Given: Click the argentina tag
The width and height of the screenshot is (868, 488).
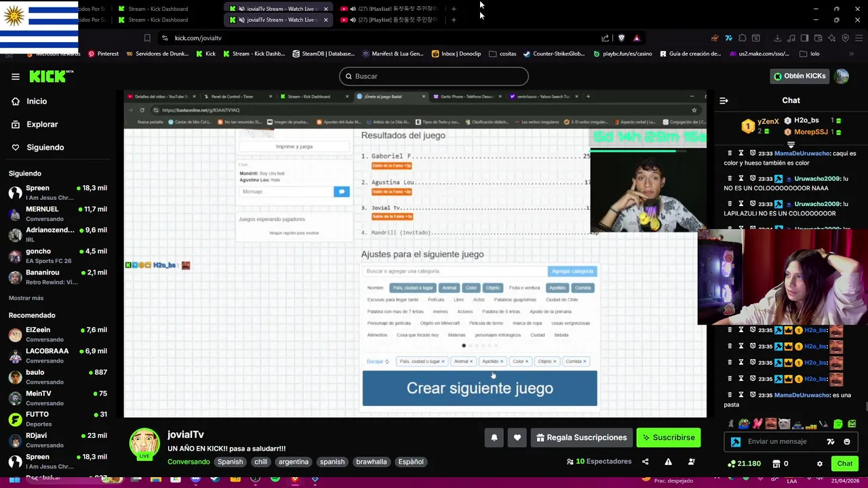Looking at the screenshot, I should click(294, 462).
